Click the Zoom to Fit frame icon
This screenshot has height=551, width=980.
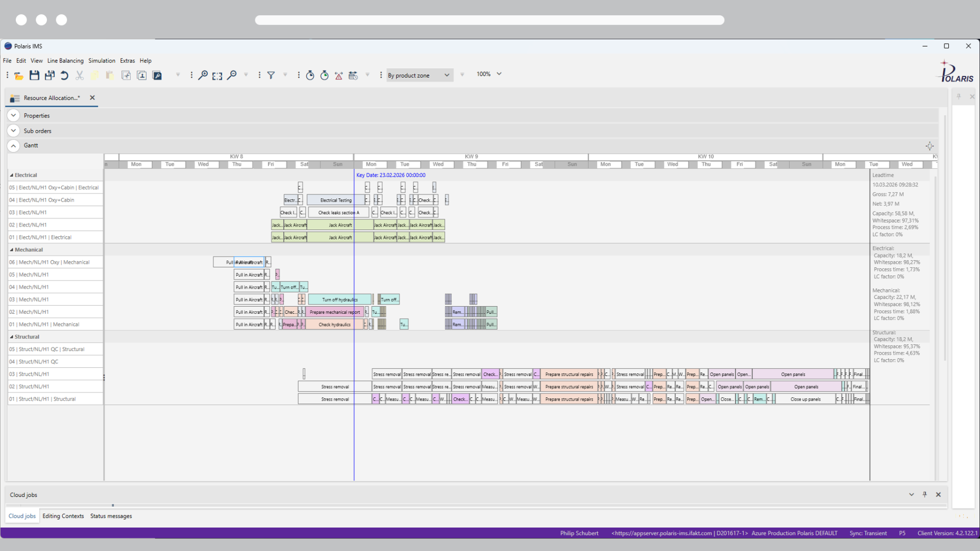click(217, 76)
